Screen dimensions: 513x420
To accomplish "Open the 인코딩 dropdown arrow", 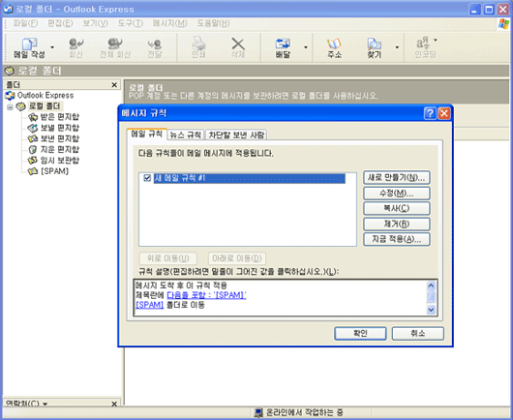I will pos(436,40).
